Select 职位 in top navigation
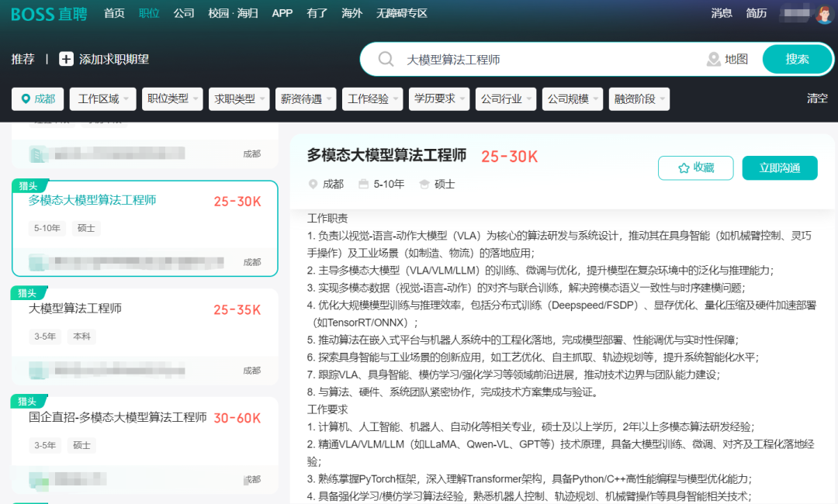Image resolution: width=838 pixels, height=504 pixels. pyautogui.click(x=149, y=13)
